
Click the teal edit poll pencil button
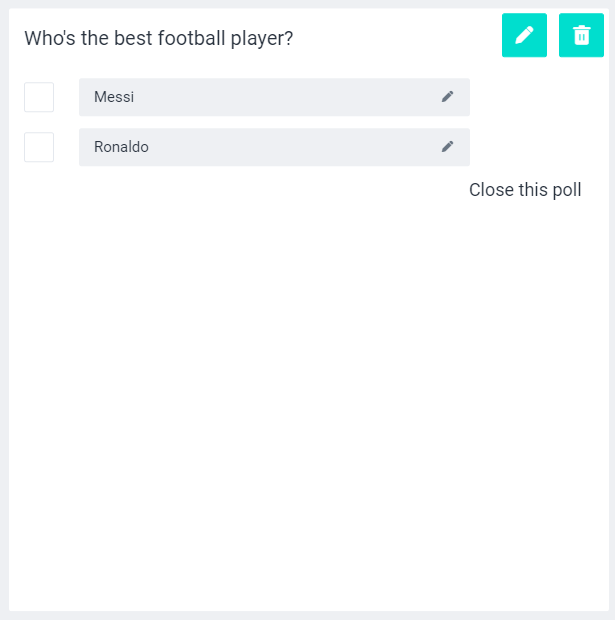524,35
